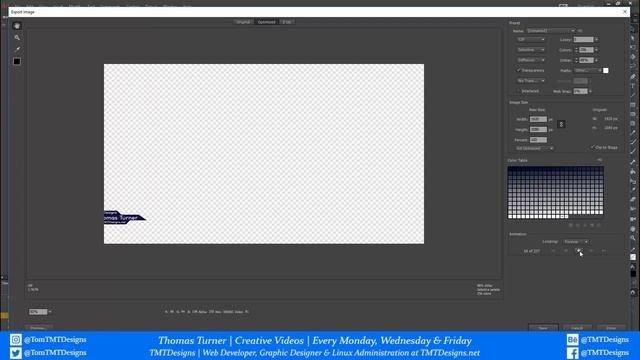Open the preset options menu icon

pos(580,31)
